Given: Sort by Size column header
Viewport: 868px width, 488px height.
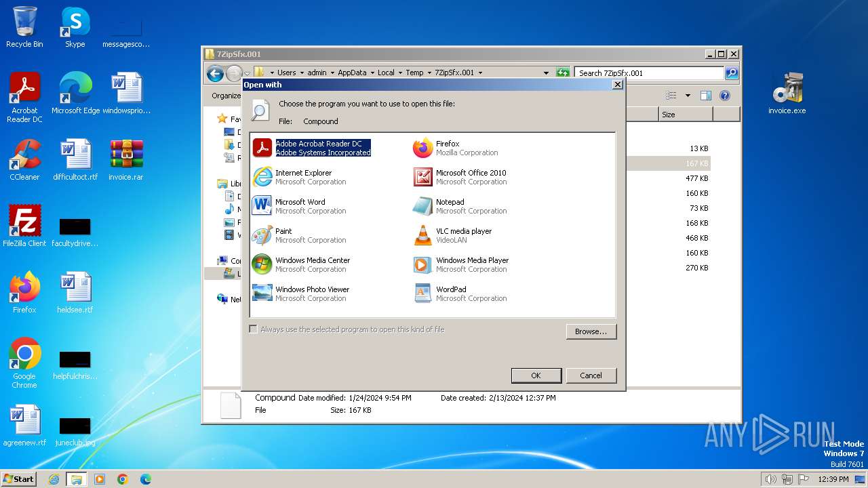Looking at the screenshot, I should point(686,115).
